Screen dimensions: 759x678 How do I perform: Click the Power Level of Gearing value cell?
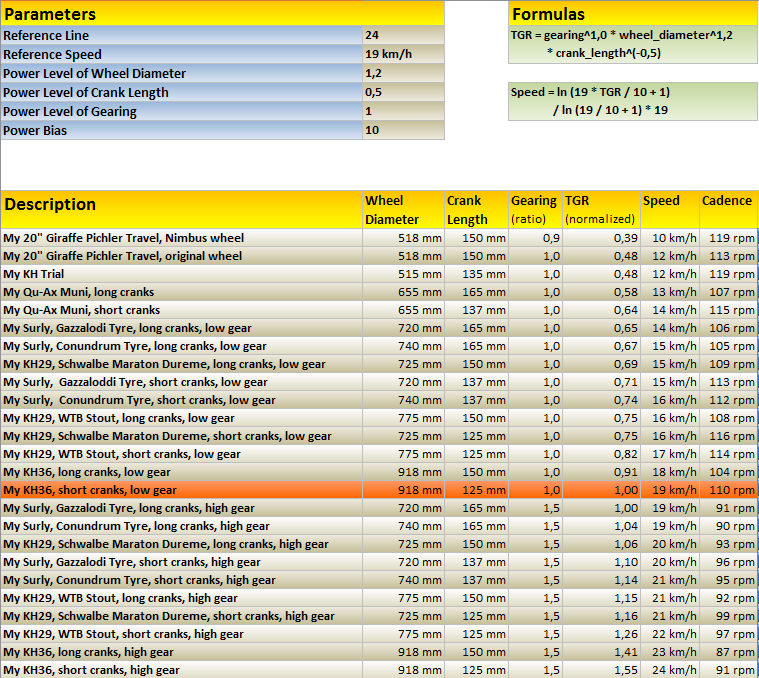tap(403, 111)
